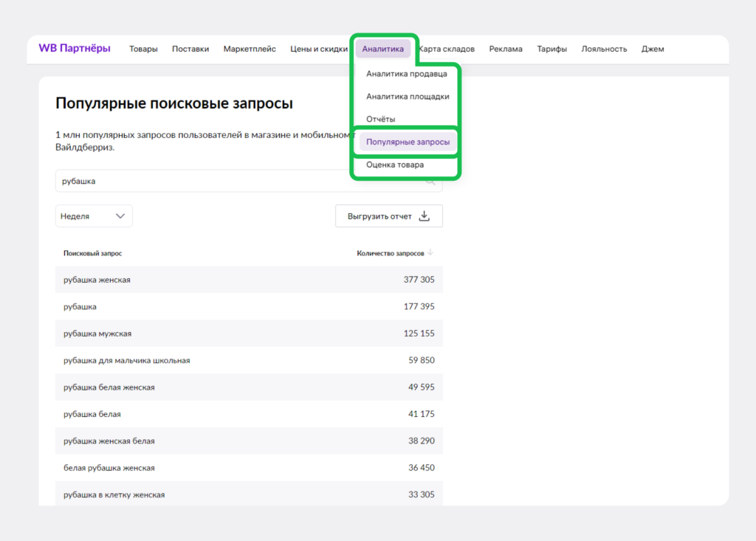This screenshot has width=756, height=541.
Task: Click the magnifier search icon
Action: pos(430,182)
